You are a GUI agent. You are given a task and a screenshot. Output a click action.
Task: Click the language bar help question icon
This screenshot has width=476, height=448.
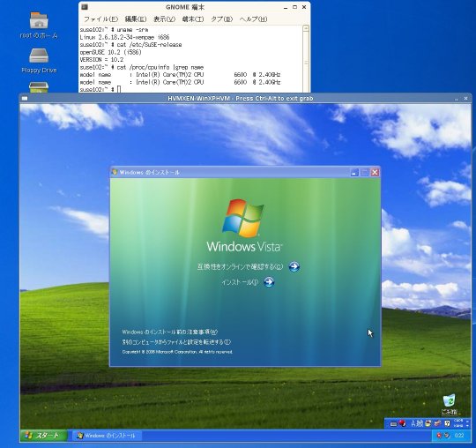(447, 423)
